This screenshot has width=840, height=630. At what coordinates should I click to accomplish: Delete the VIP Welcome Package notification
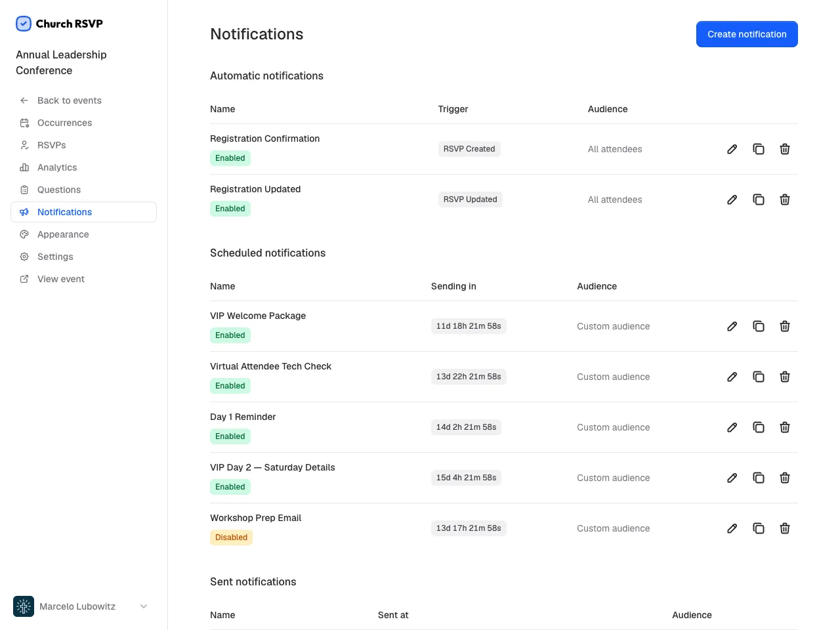coord(785,326)
